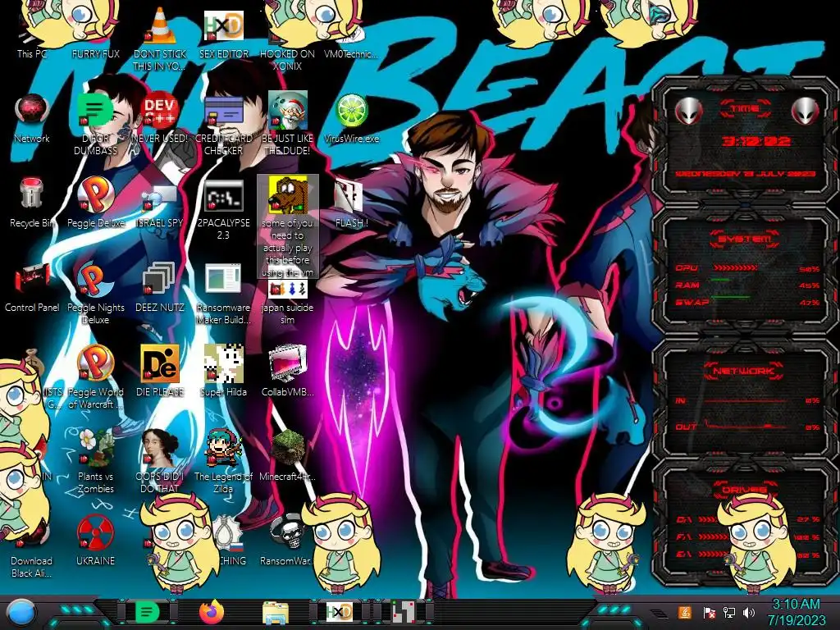The width and height of the screenshot is (840, 630).
Task: Switch to HxD in the taskbar
Action: click(x=340, y=612)
